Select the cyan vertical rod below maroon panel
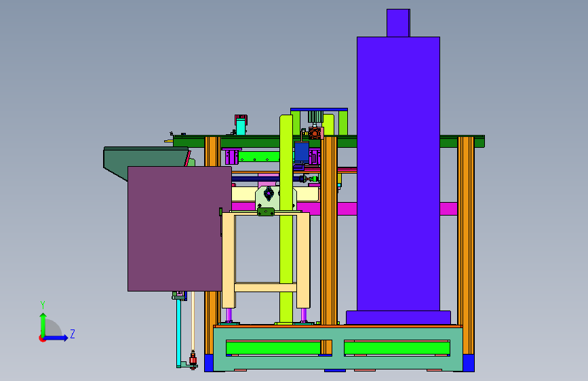The image size is (588, 381). click(x=178, y=333)
